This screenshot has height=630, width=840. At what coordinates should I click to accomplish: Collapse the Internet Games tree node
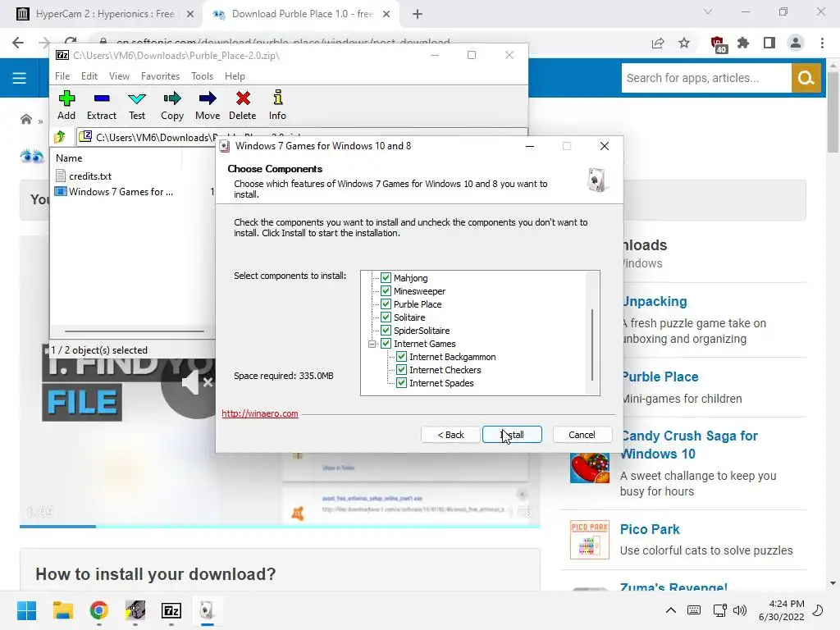point(372,344)
